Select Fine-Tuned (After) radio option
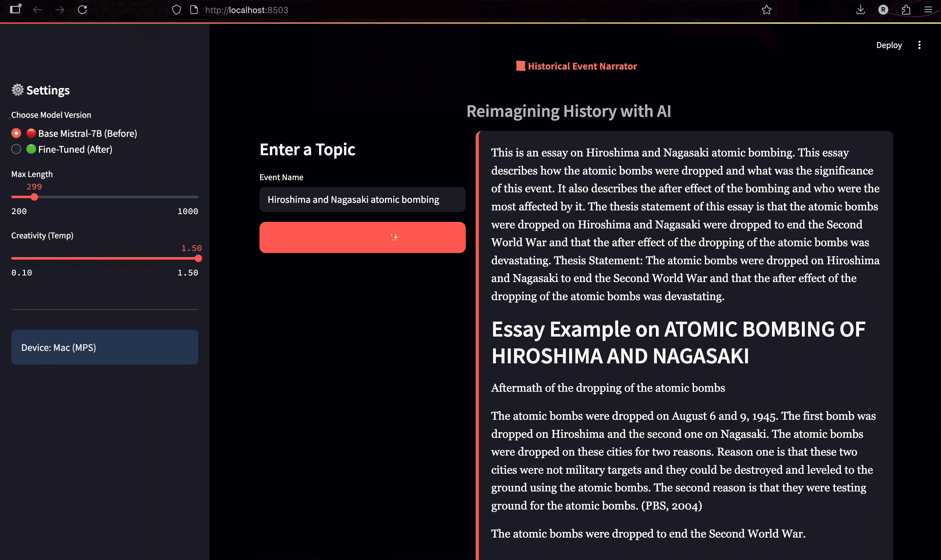The image size is (941, 560). click(x=16, y=149)
